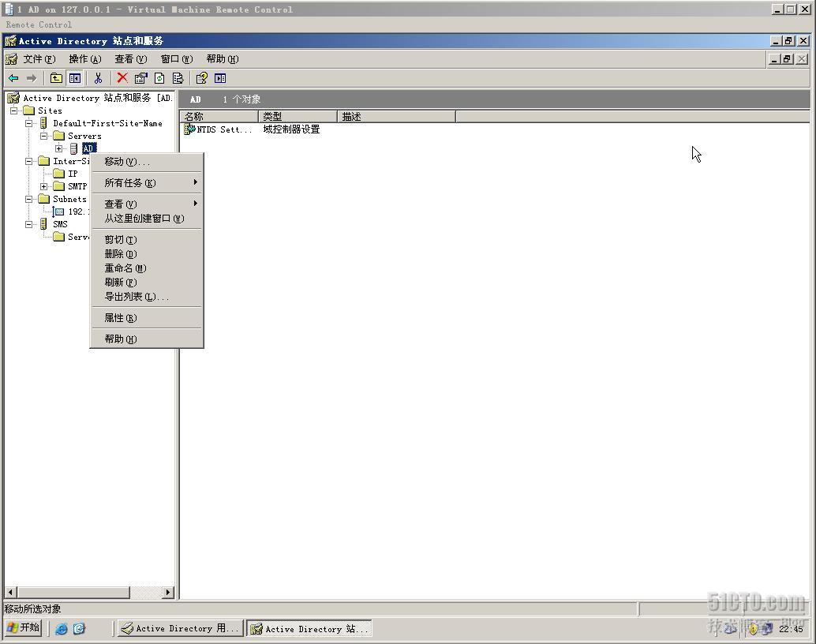Viewport: 816px width, 644px height.
Task: Select the Default-First-Site-Name site icon
Action: pos(43,123)
